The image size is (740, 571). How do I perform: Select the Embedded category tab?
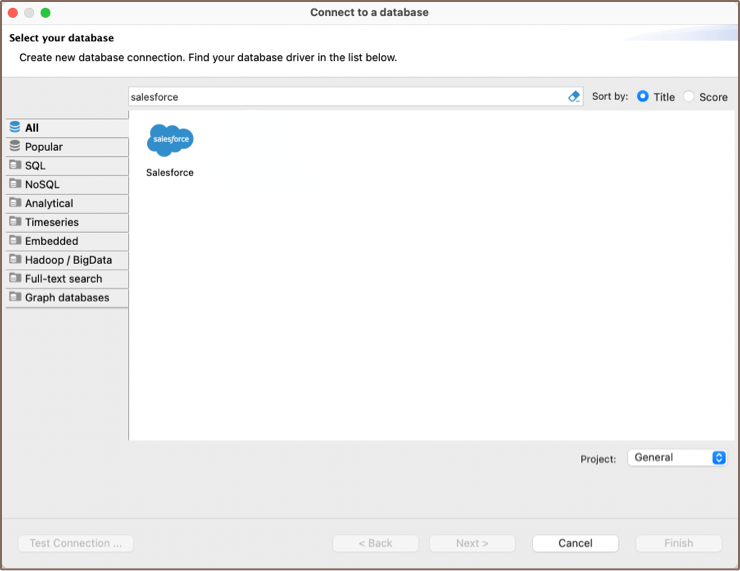coord(52,241)
